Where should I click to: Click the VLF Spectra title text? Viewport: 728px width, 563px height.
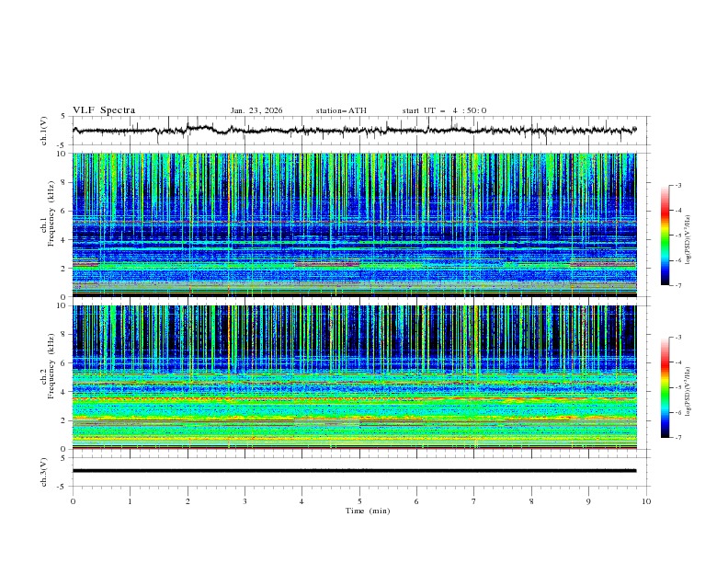tap(104, 110)
